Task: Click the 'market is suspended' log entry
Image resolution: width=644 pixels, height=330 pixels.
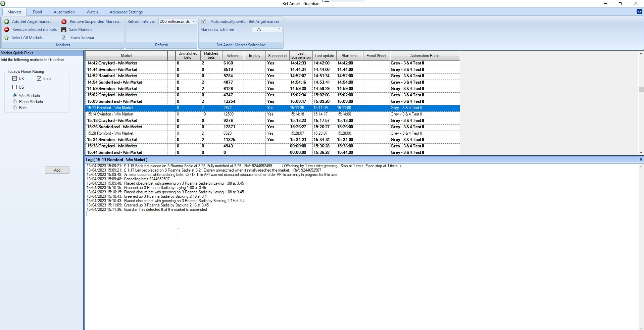Action: pos(147,209)
